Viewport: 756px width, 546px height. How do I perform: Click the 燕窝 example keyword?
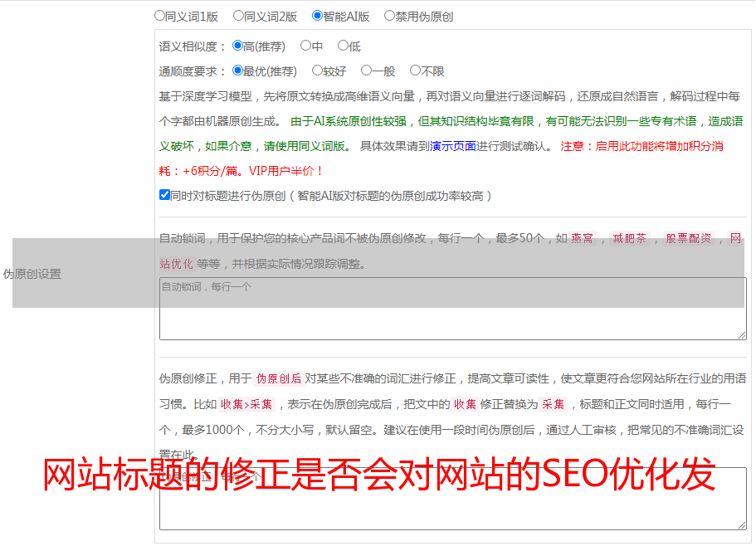tap(582, 238)
